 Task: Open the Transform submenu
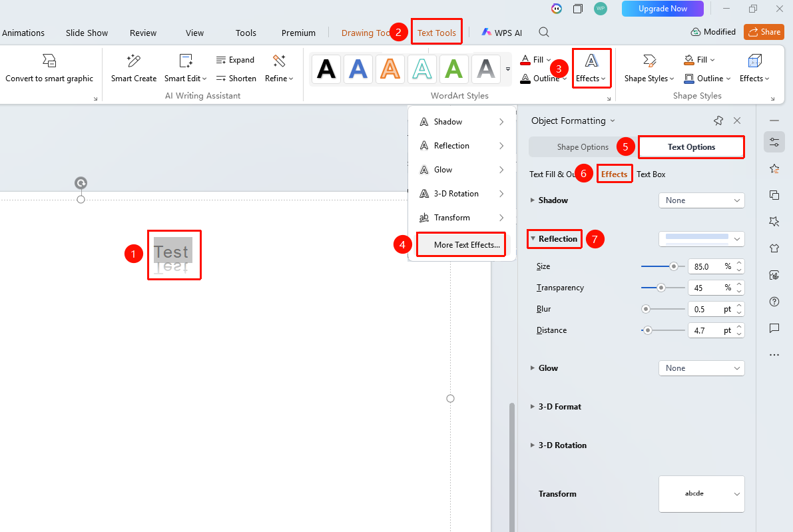pos(461,218)
